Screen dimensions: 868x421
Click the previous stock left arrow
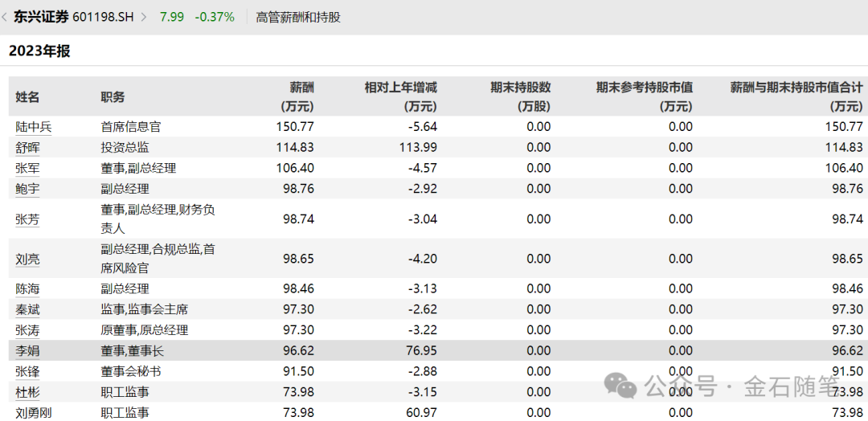coord(6,16)
